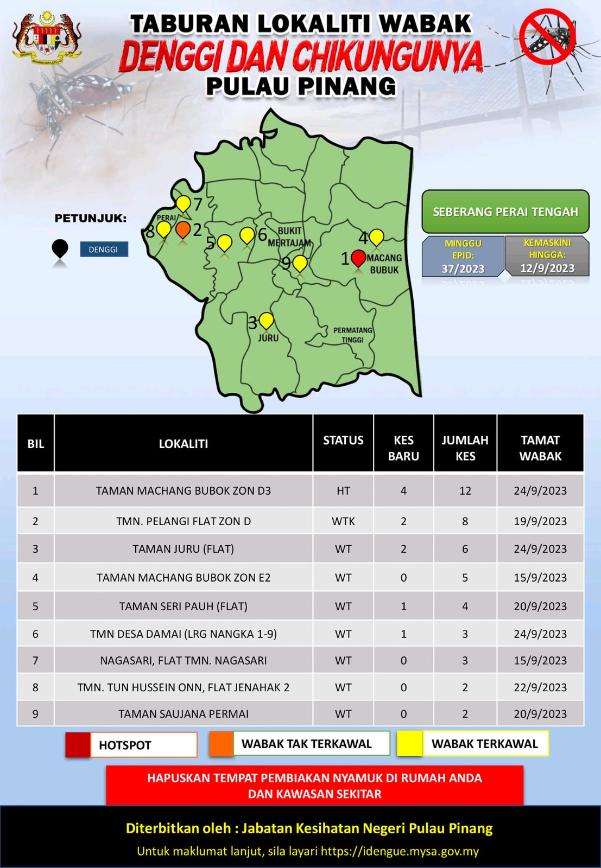Click the Minggu Epid 37/2023 box
The height and width of the screenshot is (868, 601).
coord(463,256)
